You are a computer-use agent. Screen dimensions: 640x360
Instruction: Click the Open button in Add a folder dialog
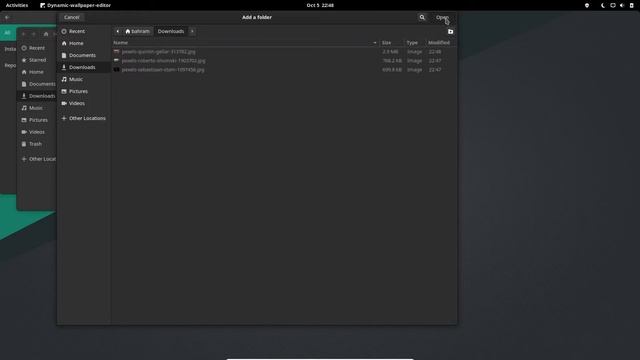click(442, 17)
